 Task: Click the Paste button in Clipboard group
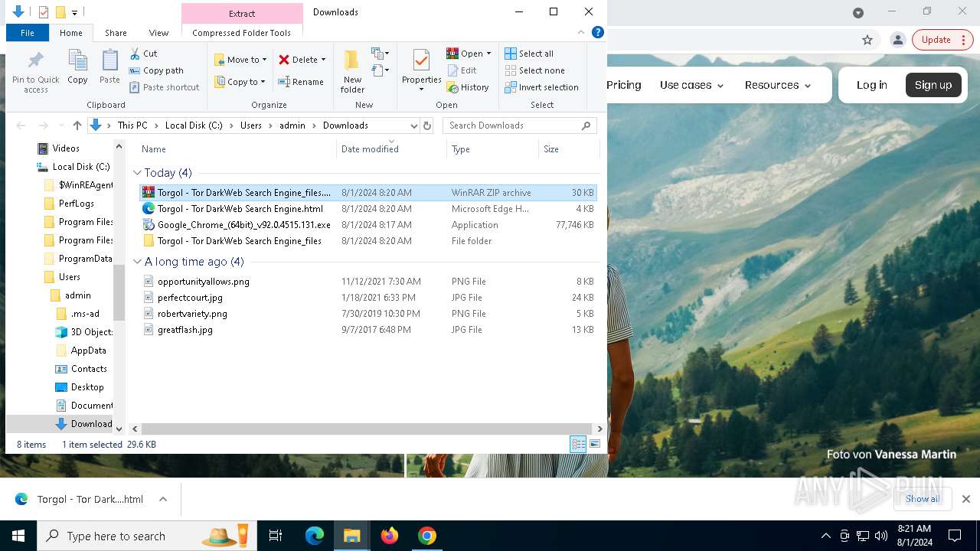(109, 67)
